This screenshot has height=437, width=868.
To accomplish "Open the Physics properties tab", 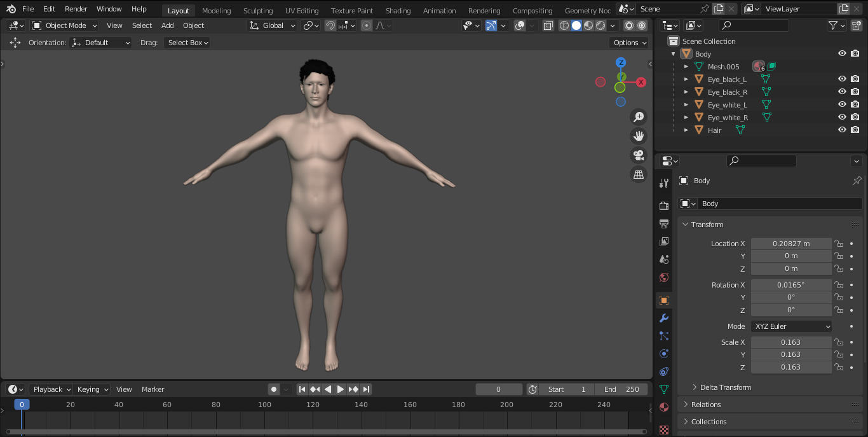I will click(664, 354).
